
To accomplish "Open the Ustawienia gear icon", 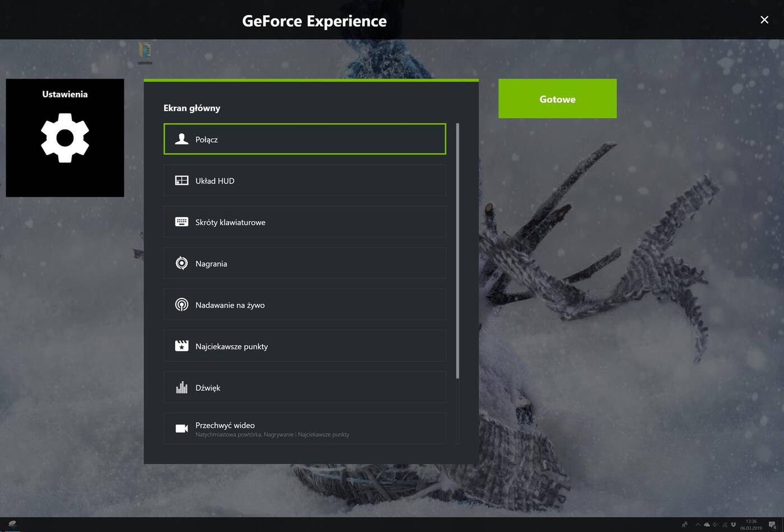I will [65, 138].
